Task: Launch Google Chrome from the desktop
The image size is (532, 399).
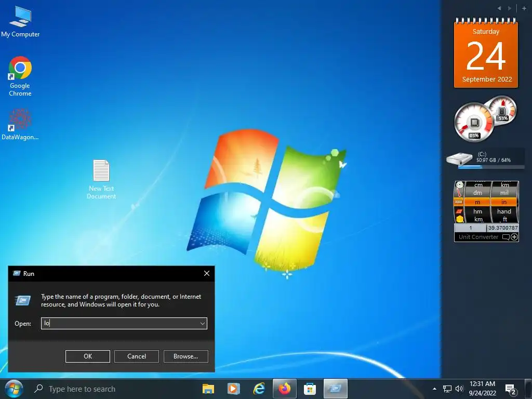Action: click(x=20, y=76)
